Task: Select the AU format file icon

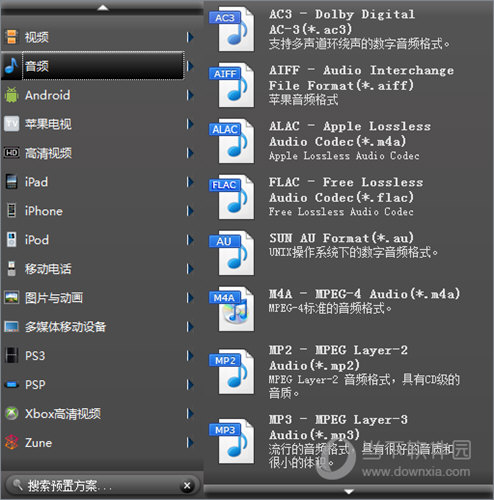Action: click(x=232, y=254)
